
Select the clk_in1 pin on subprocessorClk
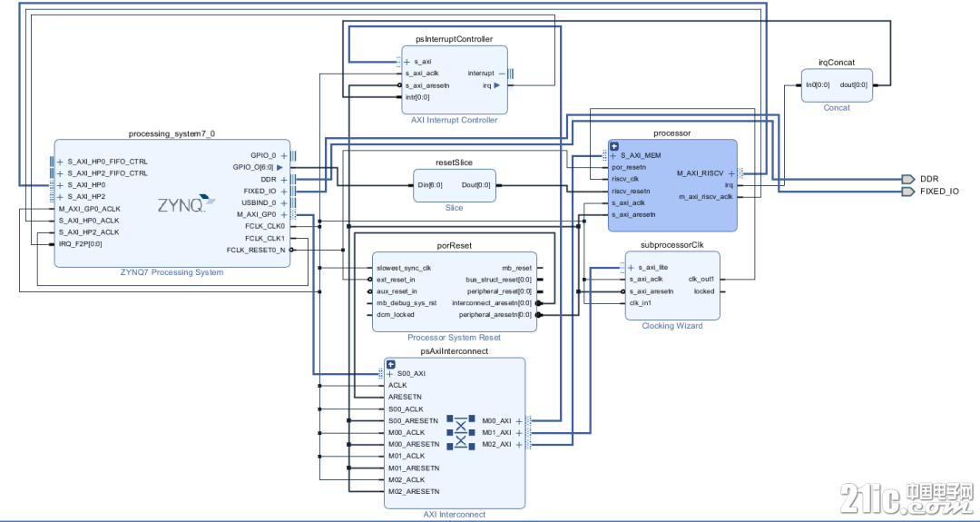[640, 303]
